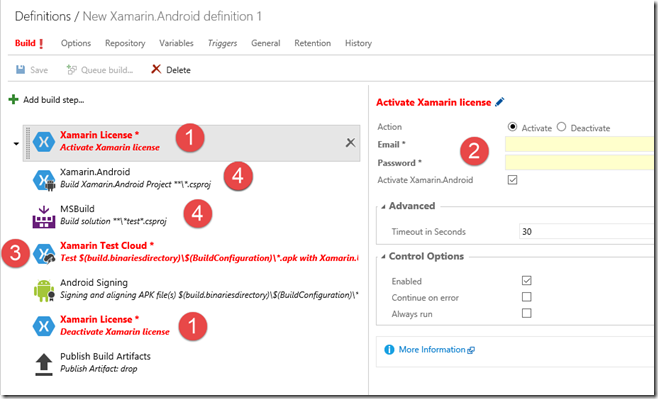
Task: Click the Activate Xamarin license step icon
Action: [x=44, y=142]
